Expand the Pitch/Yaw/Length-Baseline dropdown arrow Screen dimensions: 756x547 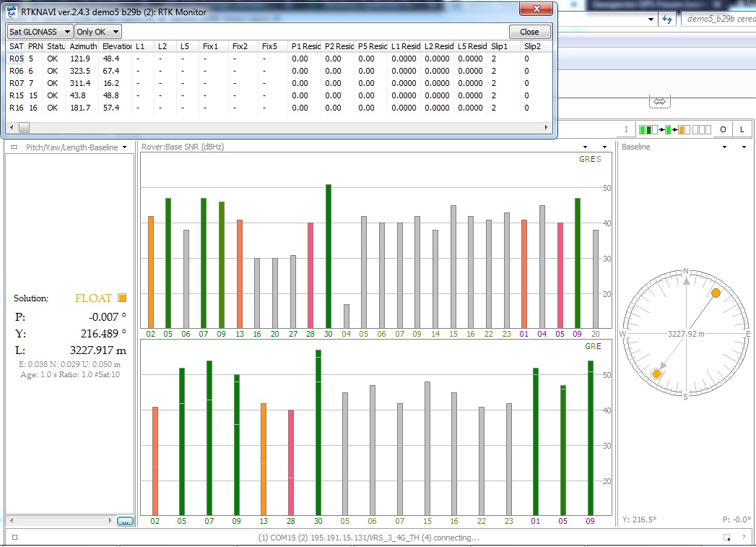pyautogui.click(x=125, y=147)
